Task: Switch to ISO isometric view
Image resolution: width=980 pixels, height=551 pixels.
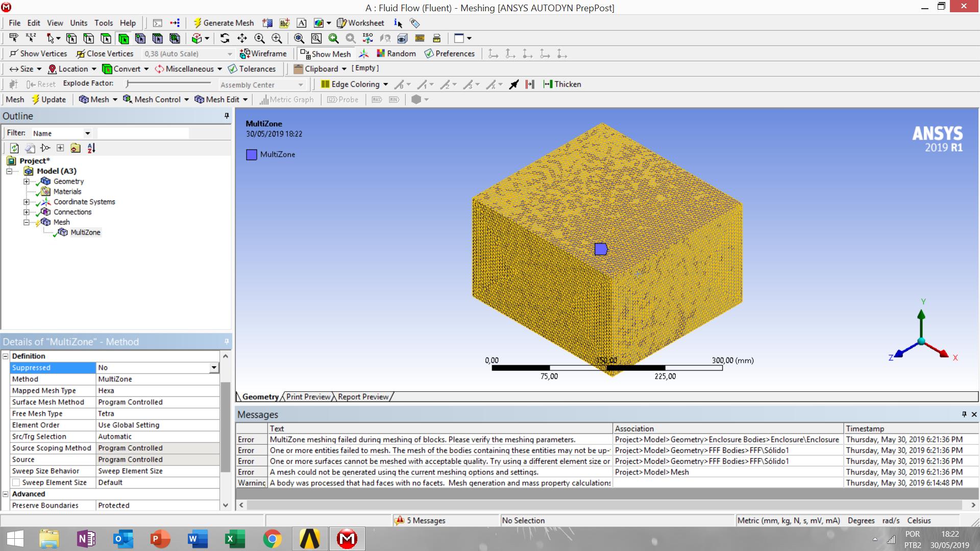Action: coord(367,38)
